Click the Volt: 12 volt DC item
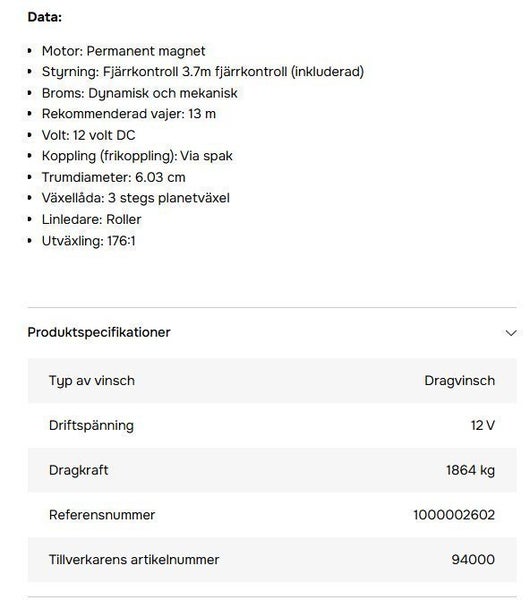Viewport: 530px width, 600px height. click(88, 135)
